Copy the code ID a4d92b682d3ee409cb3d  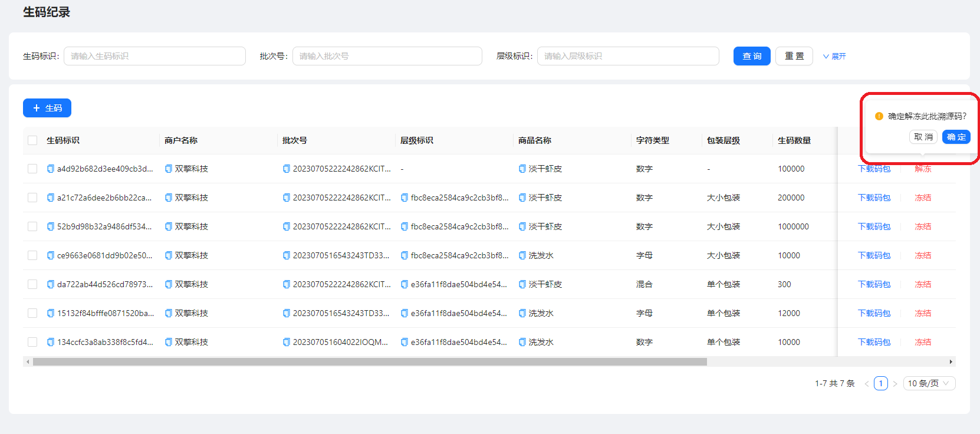[x=51, y=169]
